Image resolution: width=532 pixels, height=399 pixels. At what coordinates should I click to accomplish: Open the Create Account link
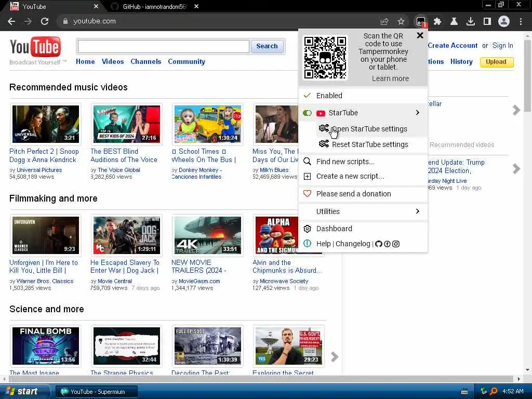point(453,46)
